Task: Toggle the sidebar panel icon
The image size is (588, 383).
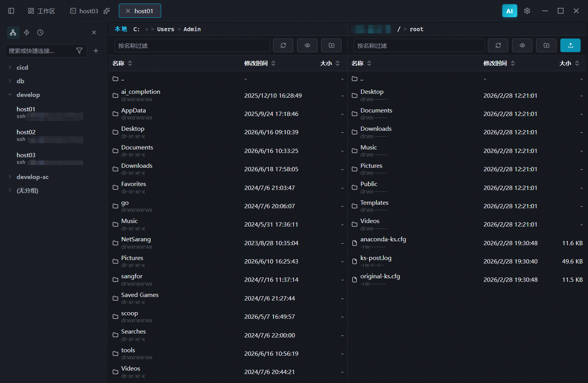Action: click(x=11, y=11)
